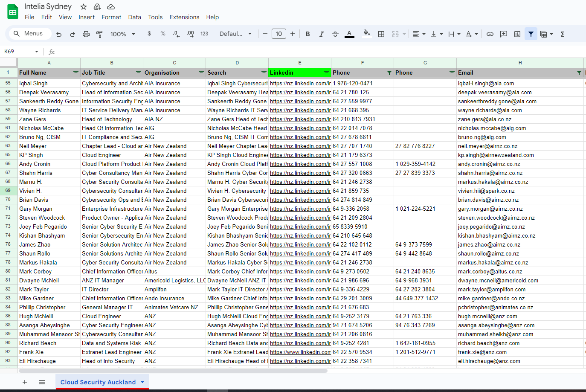Select the Paint format tool
The width and height of the screenshot is (586, 392).
point(99,34)
